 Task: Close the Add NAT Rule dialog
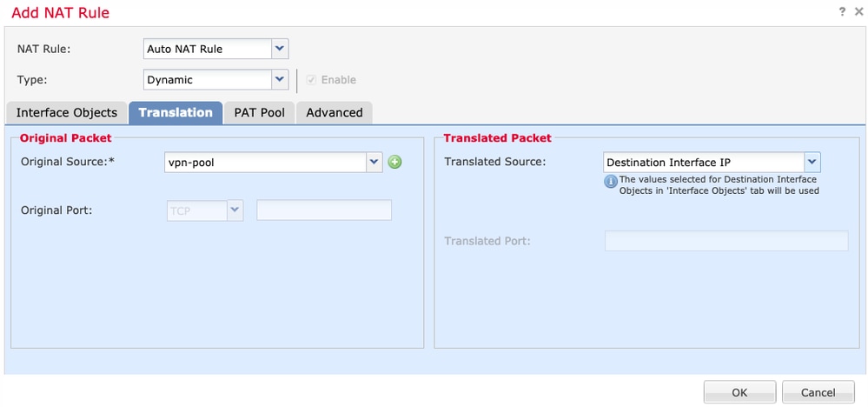click(858, 11)
